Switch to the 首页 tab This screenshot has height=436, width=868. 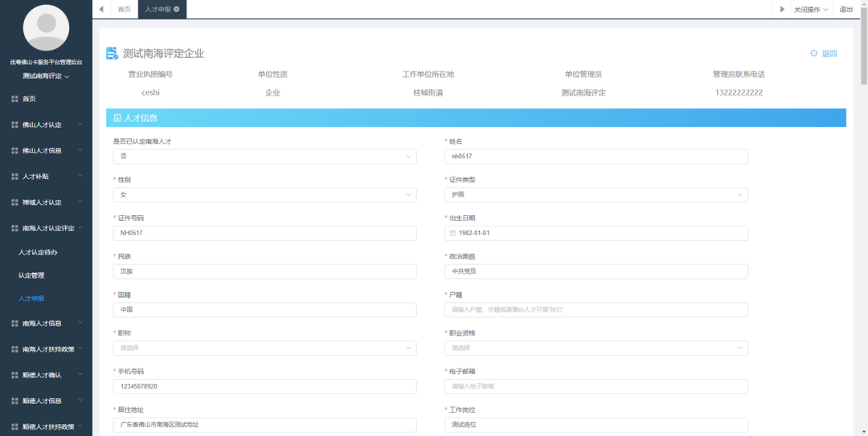125,9
